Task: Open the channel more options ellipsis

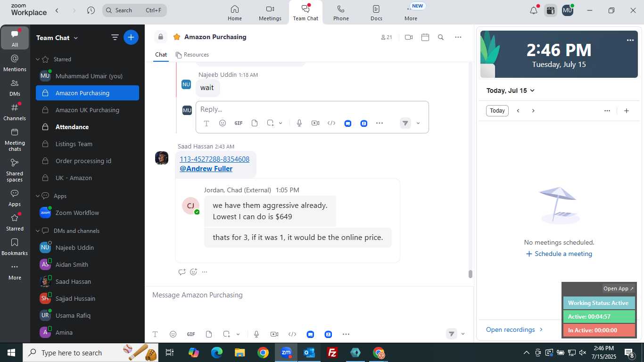Action: click(x=458, y=37)
